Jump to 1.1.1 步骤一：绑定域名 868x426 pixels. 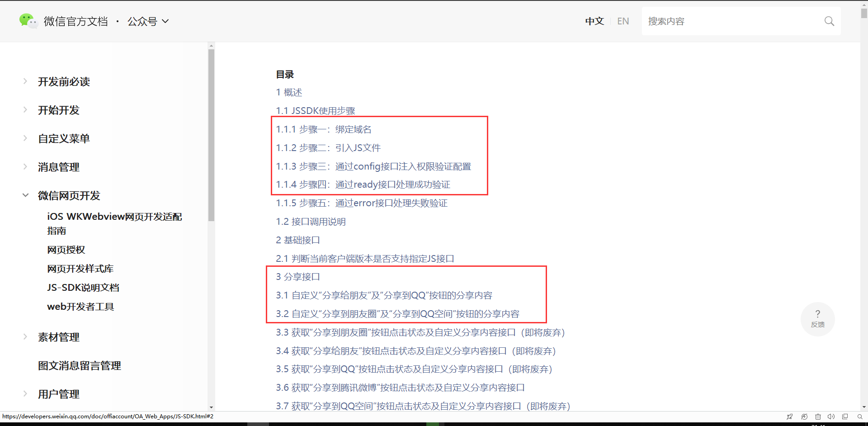(324, 130)
